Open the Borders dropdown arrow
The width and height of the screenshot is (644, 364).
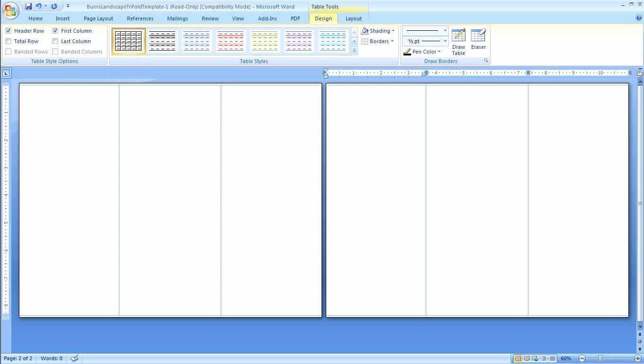tap(392, 41)
